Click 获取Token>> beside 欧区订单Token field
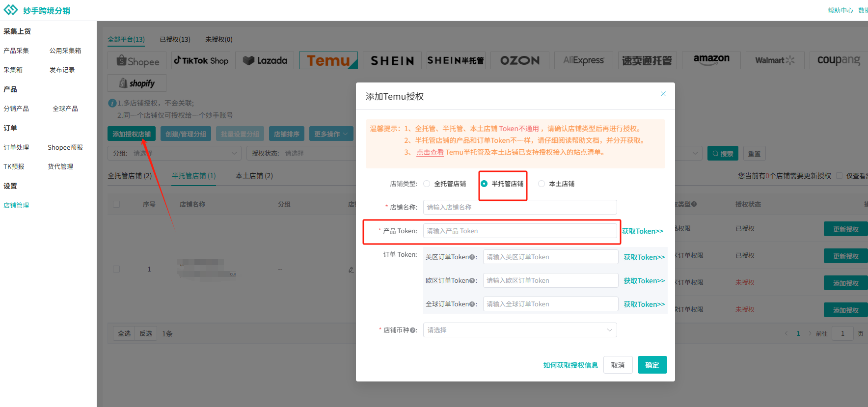 pos(644,280)
